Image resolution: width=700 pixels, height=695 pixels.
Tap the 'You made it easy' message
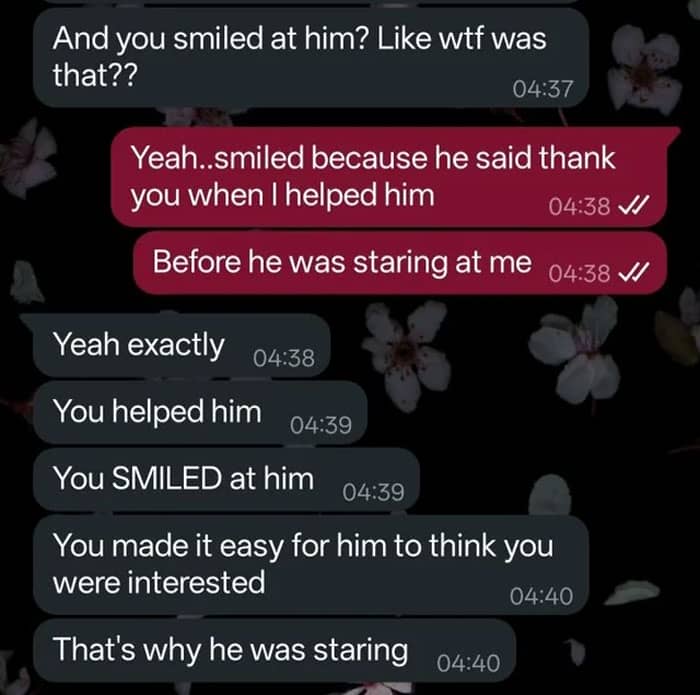click(311, 565)
